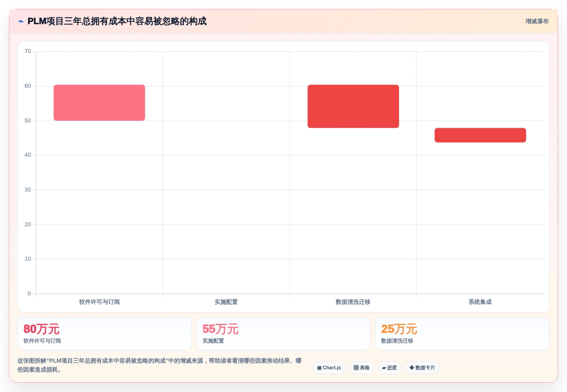Click the 表格 tag chip

(x=362, y=368)
